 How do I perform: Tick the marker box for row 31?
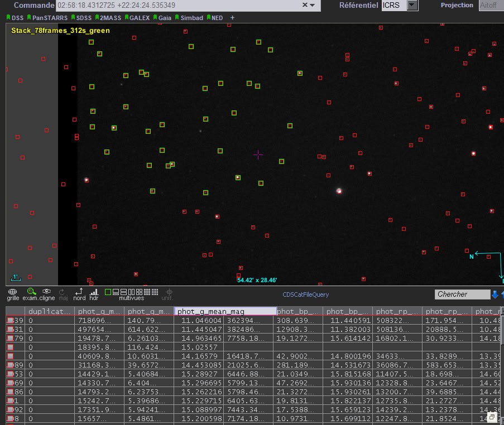pos(10,329)
